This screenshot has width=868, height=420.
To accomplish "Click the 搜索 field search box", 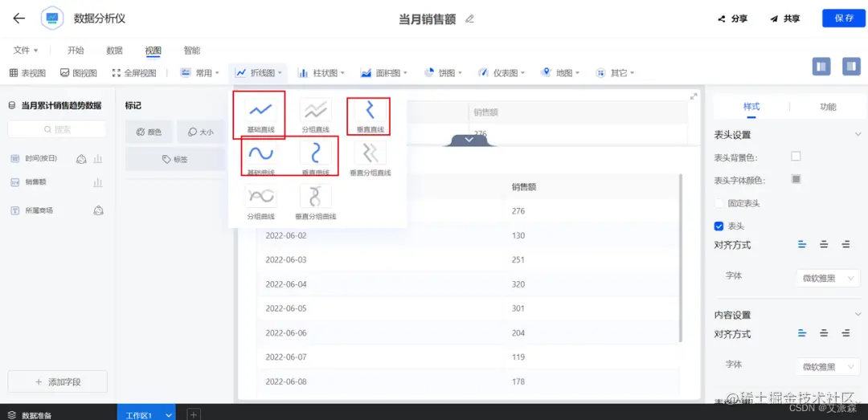I will point(57,129).
